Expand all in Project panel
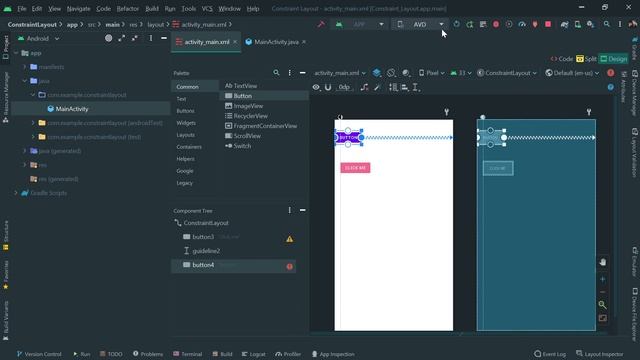The height and width of the screenshot is (360, 640). click(x=122, y=38)
